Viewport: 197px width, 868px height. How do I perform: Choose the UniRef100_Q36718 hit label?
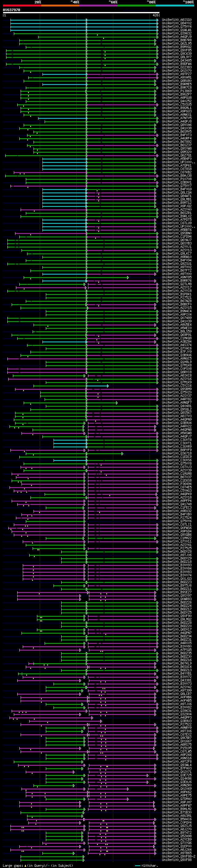pos(177,454)
